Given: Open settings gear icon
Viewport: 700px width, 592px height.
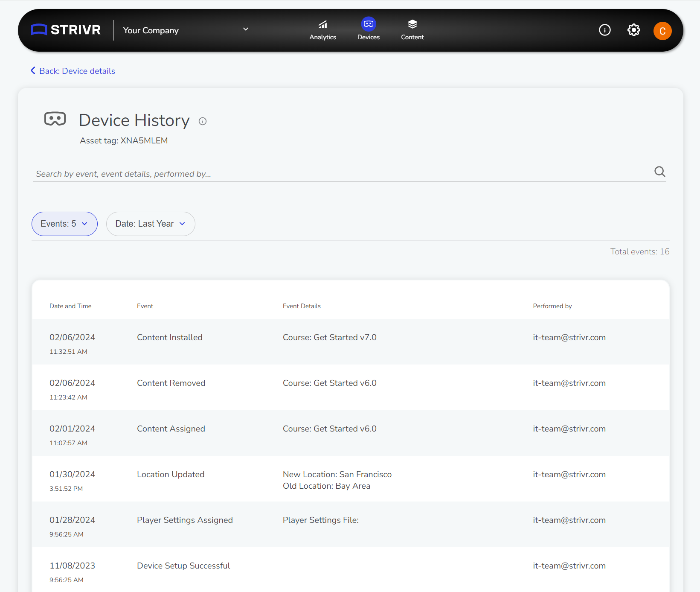Looking at the screenshot, I should [x=634, y=30].
